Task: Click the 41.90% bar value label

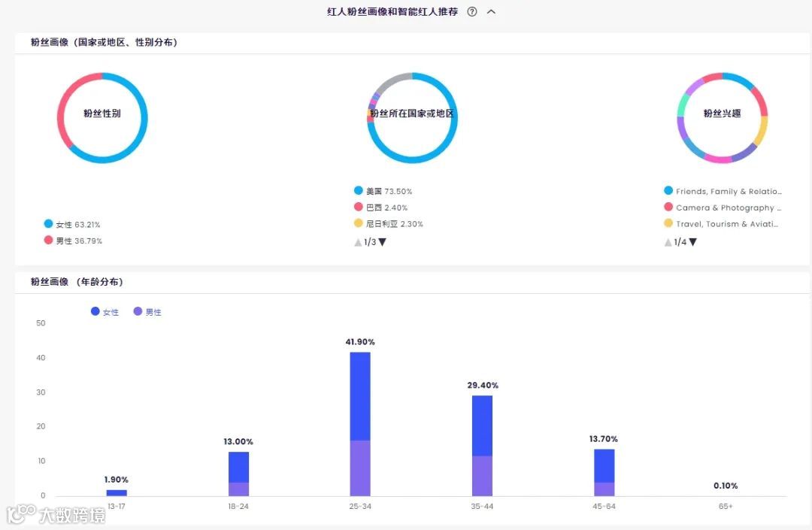Action: click(x=360, y=341)
